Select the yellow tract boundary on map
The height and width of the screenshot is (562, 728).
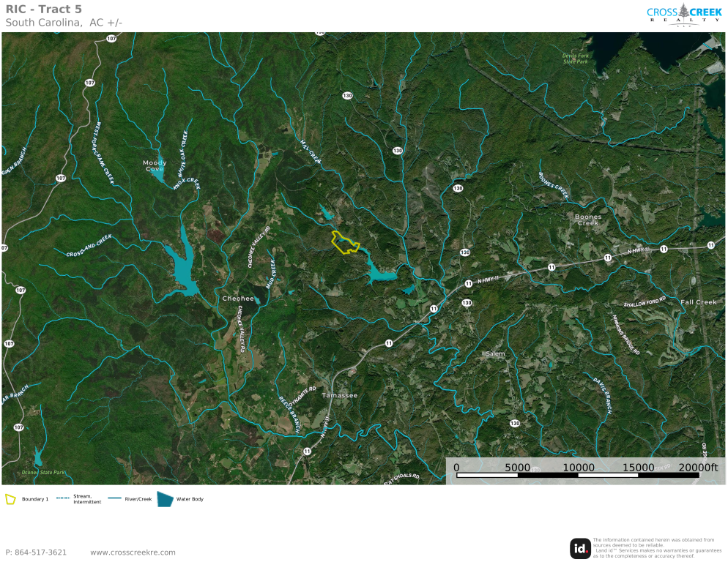point(345,242)
